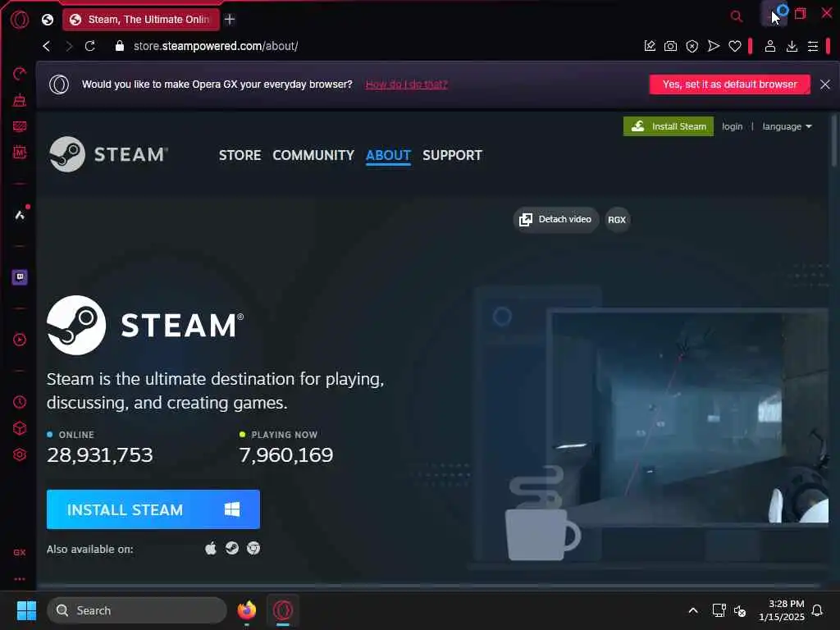Click the blue INSTALL STEAM button
This screenshot has height=630, width=840.
coord(153,509)
